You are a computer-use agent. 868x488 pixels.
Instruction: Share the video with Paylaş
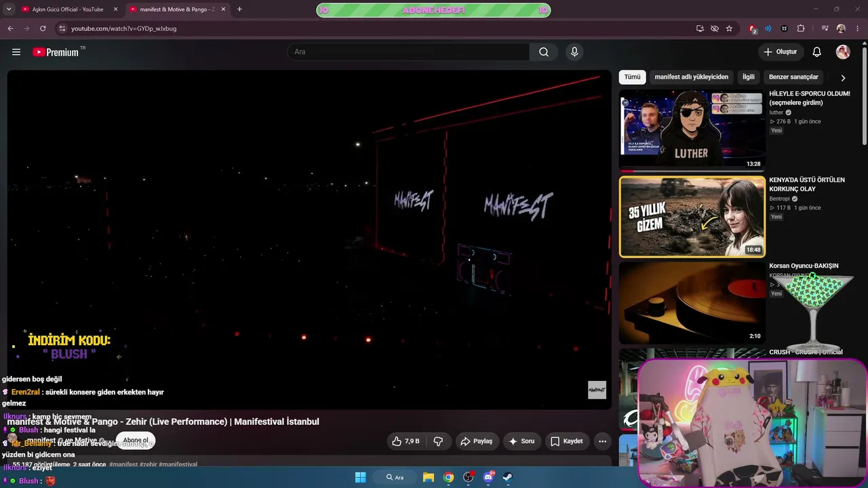coord(476,441)
